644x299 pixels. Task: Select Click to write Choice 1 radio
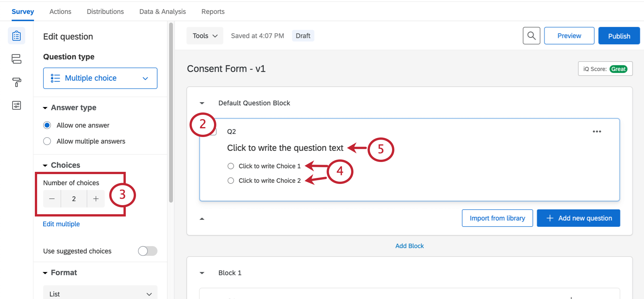coord(231,166)
